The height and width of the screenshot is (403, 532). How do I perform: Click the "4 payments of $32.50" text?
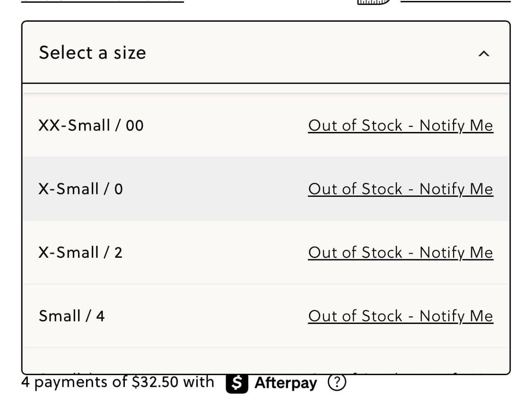pyautogui.click(x=117, y=382)
